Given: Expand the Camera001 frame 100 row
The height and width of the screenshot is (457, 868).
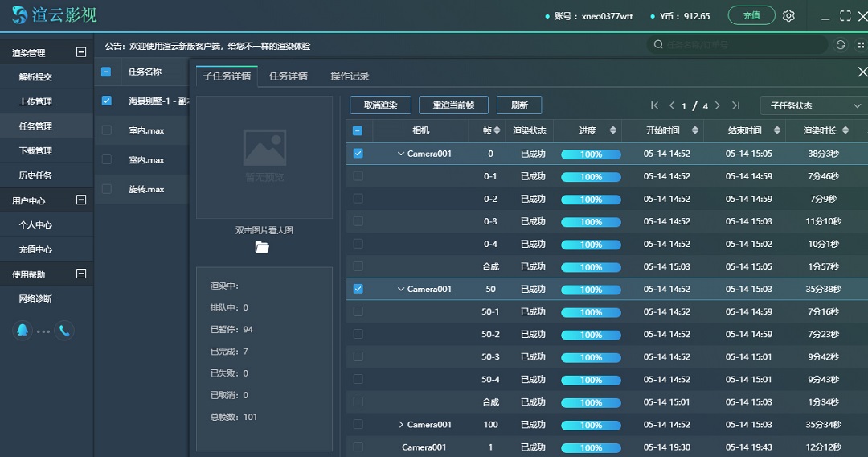Looking at the screenshot, I should tap(401, 424).
